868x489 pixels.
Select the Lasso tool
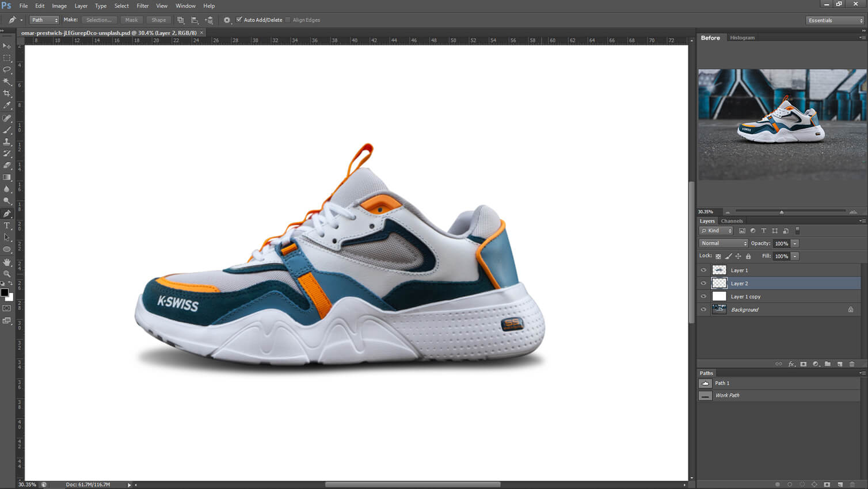[x=7, y=70]
